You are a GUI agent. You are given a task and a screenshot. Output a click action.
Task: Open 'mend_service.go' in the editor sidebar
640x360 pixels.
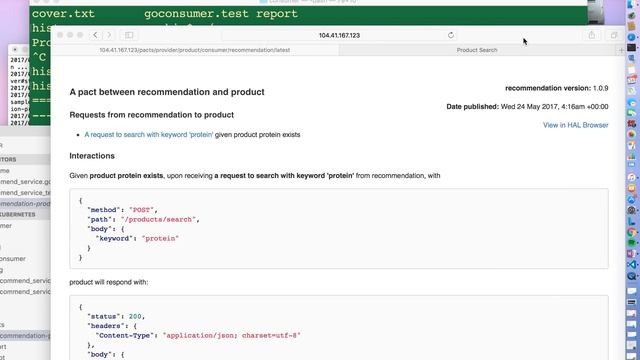pyautogui.click(x=25, y=182)
